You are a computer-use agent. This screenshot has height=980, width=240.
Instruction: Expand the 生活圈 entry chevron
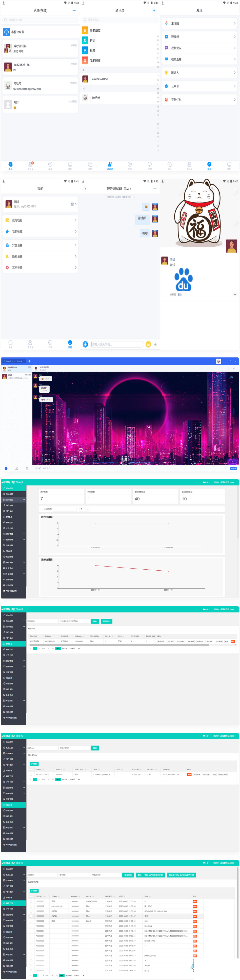(235, 23)
